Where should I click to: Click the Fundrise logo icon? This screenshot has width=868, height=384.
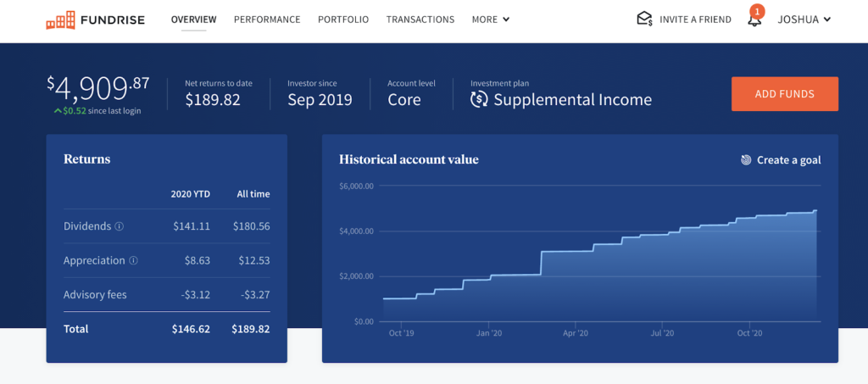(60, 19)
